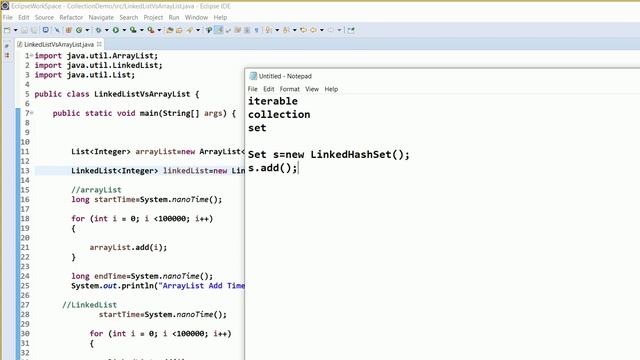Click the Run External Tools icon
This screenshot has width=640, height=360.
(151, 30)
